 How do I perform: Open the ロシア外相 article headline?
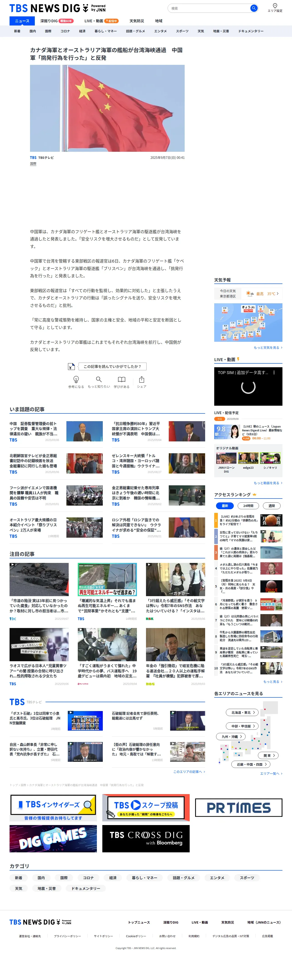[x=136, y=525]
